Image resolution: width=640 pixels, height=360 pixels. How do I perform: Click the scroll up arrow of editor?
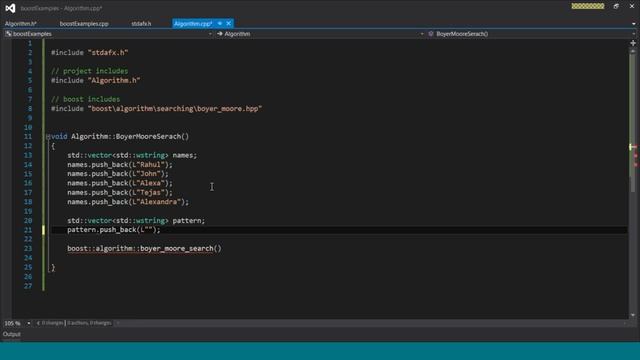click(633, 51)
